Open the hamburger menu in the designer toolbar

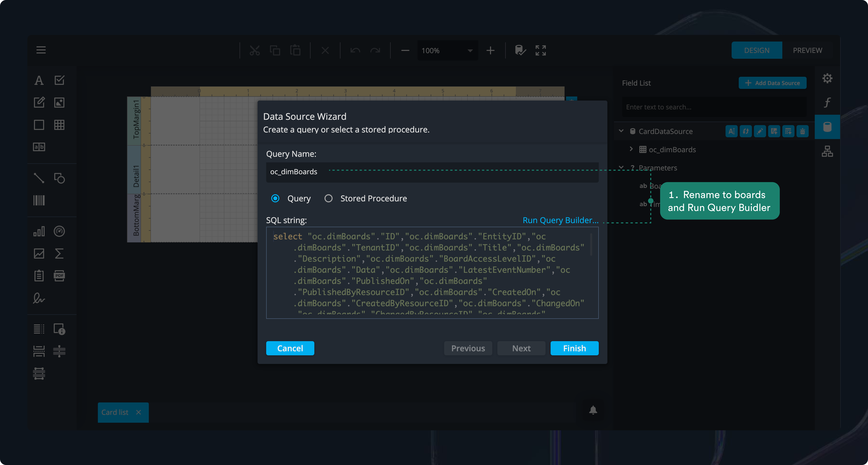click(41, 50)
